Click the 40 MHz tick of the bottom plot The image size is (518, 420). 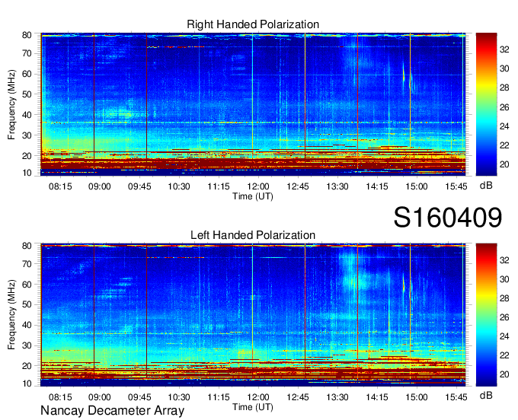pos(27,325)
